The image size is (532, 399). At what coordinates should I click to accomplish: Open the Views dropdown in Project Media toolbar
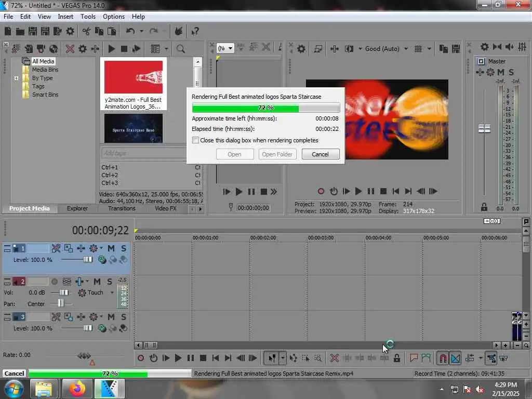click(166, 49)
